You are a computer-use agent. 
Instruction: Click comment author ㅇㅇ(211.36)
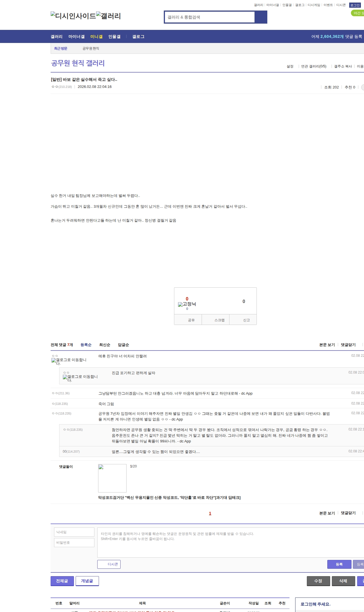pos(61,393)
